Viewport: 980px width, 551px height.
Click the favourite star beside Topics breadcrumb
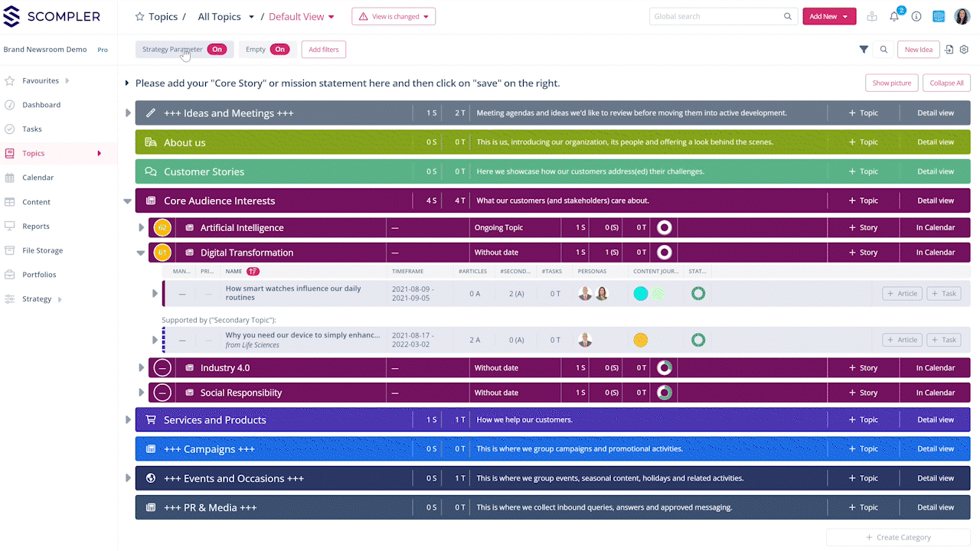[x=139, y=17]
